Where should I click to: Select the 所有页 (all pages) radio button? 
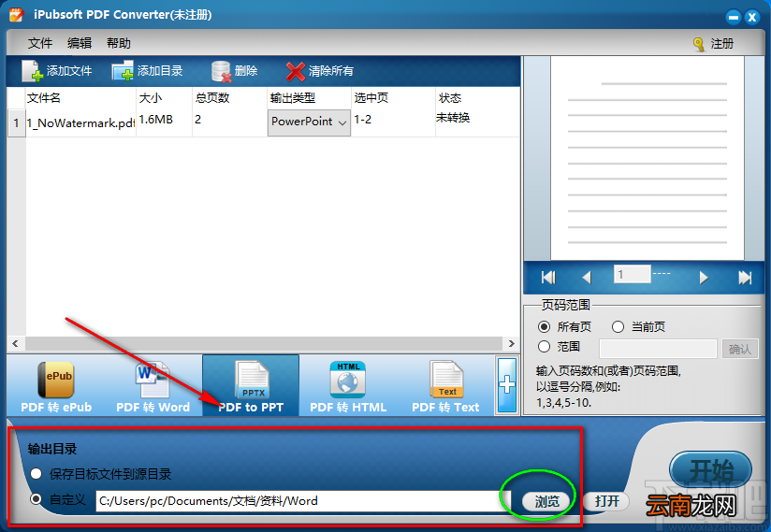544,326
